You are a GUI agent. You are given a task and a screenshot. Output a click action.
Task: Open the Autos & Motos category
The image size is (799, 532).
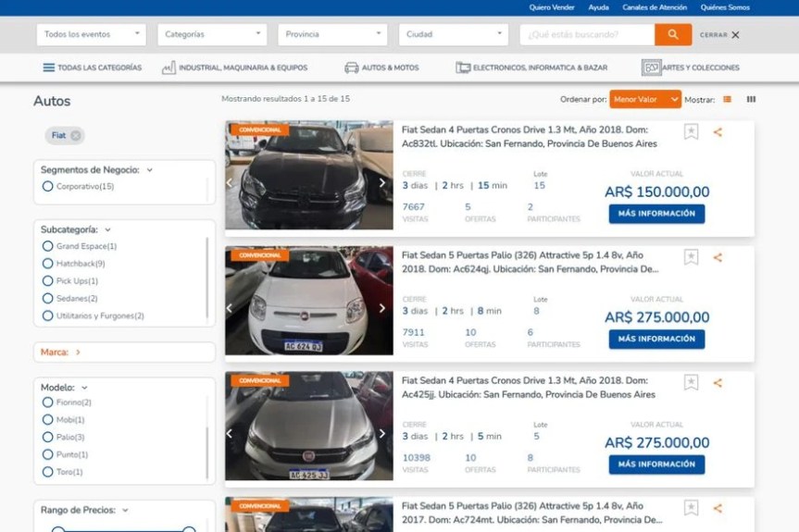(381, 68)
